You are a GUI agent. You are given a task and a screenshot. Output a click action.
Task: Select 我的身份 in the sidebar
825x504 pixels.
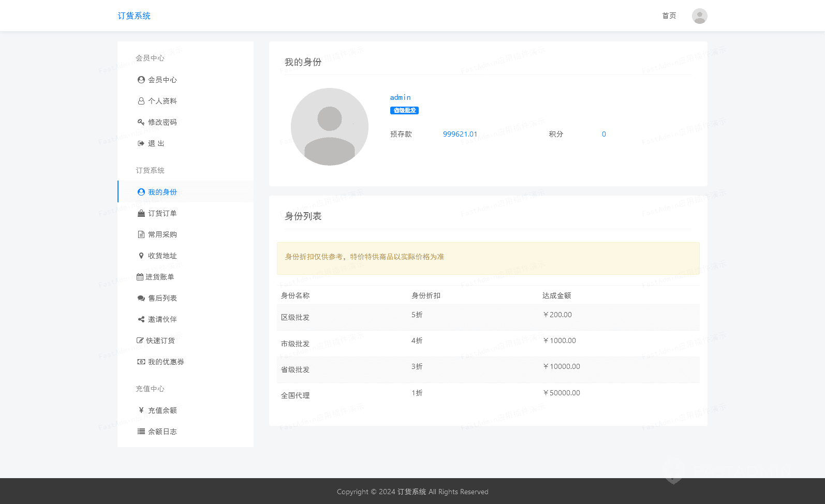pos(162,192)
